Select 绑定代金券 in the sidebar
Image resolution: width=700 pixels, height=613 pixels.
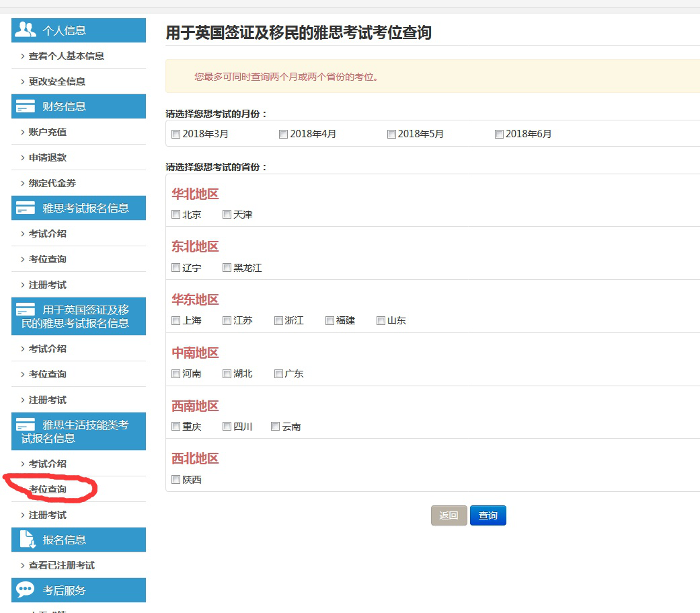click(52, 183)
